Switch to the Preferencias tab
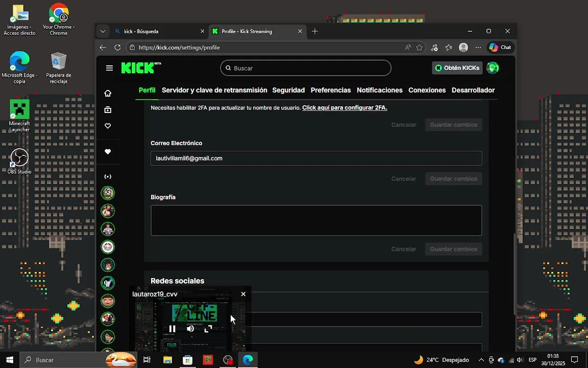Image resolution: width=588 pixels, height=368 pixels. pos(331,90)
